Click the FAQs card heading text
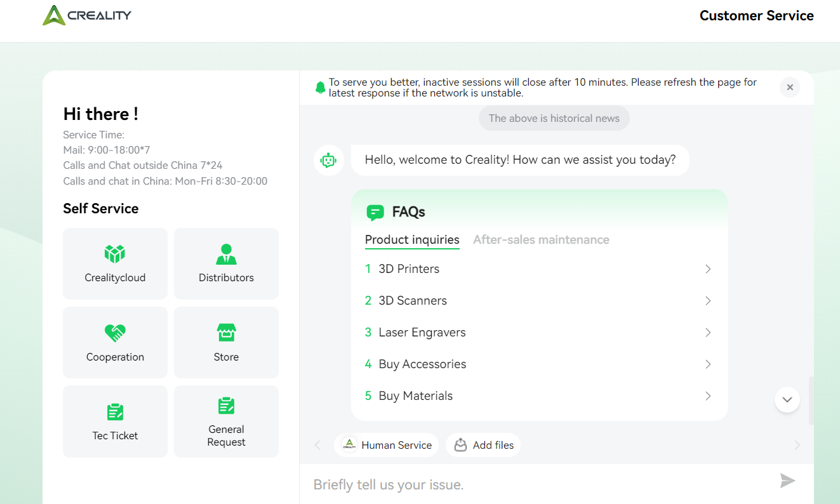The height and width of the screenshot is (504, 840). (x=409, y=212)
